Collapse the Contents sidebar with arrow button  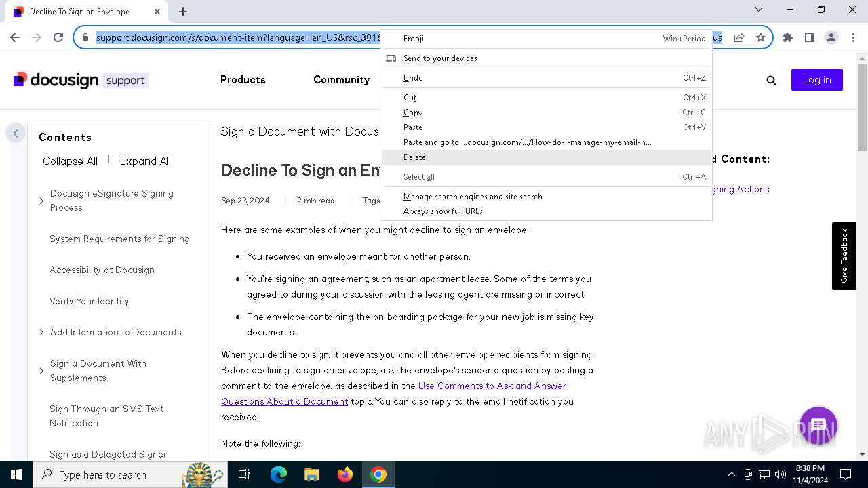point(16,134)
